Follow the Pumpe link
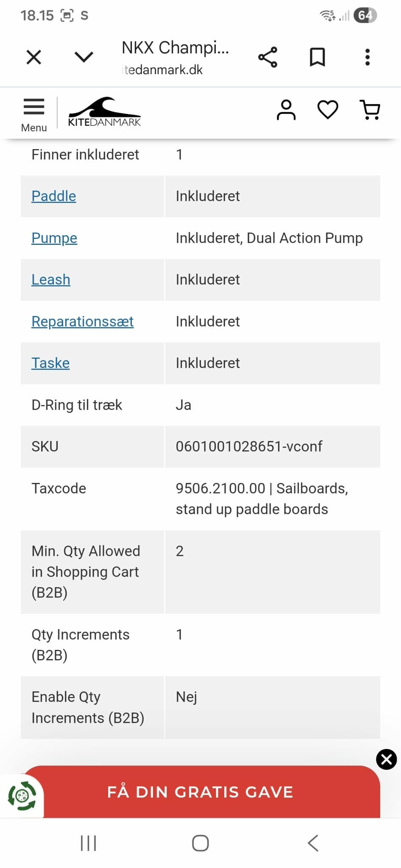The width and height of the screenshot is (401, 868). (54, 238)
